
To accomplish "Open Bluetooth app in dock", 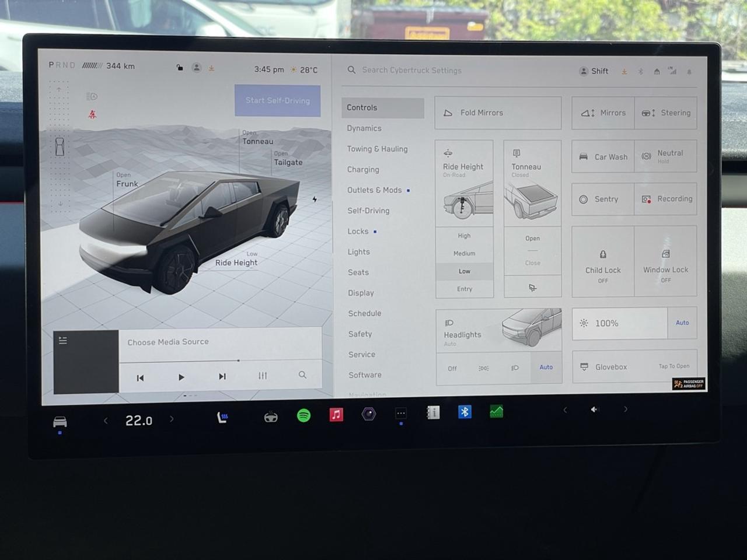I will tap(465, 412).
